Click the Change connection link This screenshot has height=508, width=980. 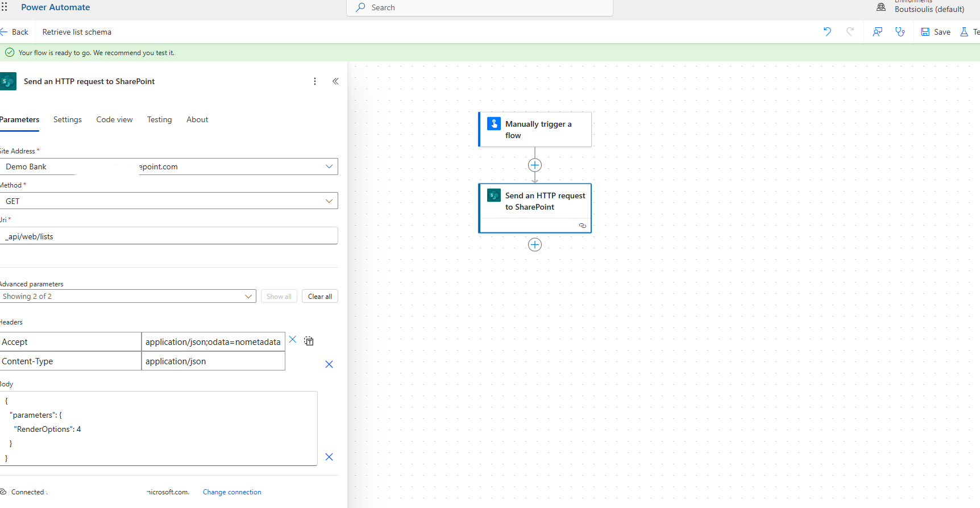click(x=232, y=492)
